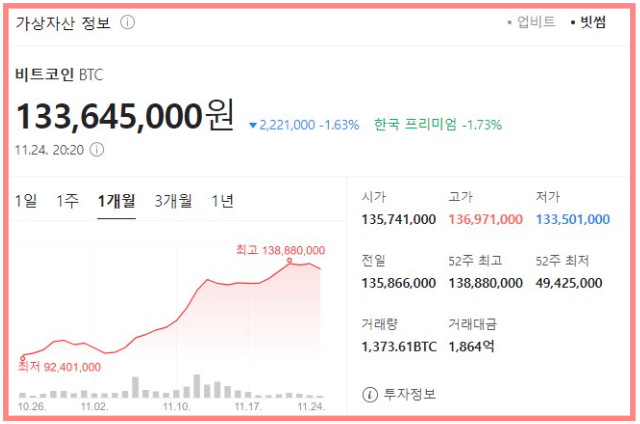Switch chart to 1년 tab
The width and height of the screenshot is (640, 424).
222,201
